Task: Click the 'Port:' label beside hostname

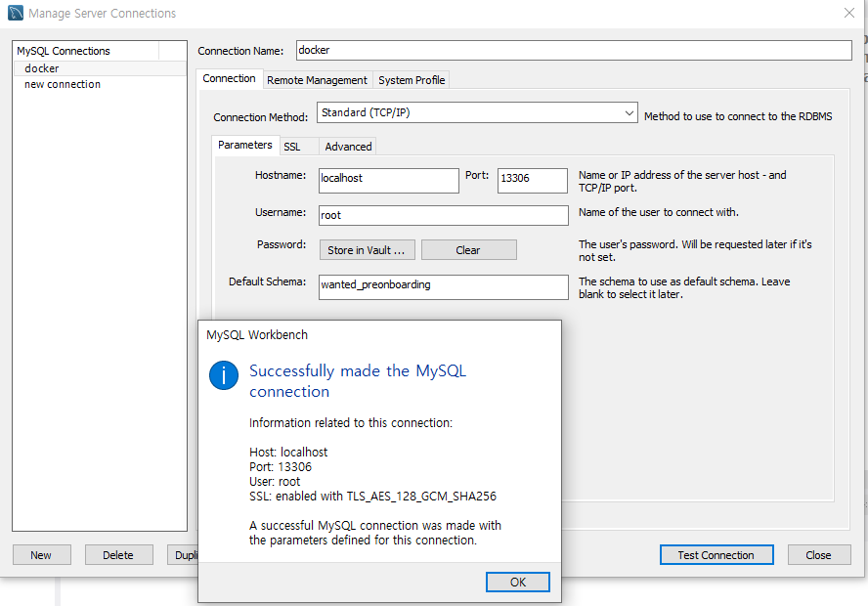Action: (x=477, y=175)
